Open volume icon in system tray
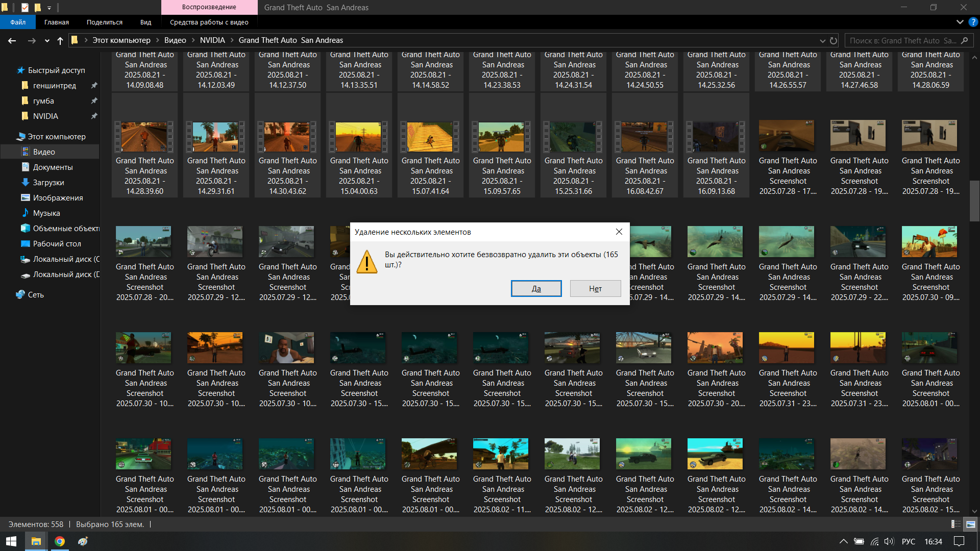This screenshot has width=980, height=551. click(889, 541)
